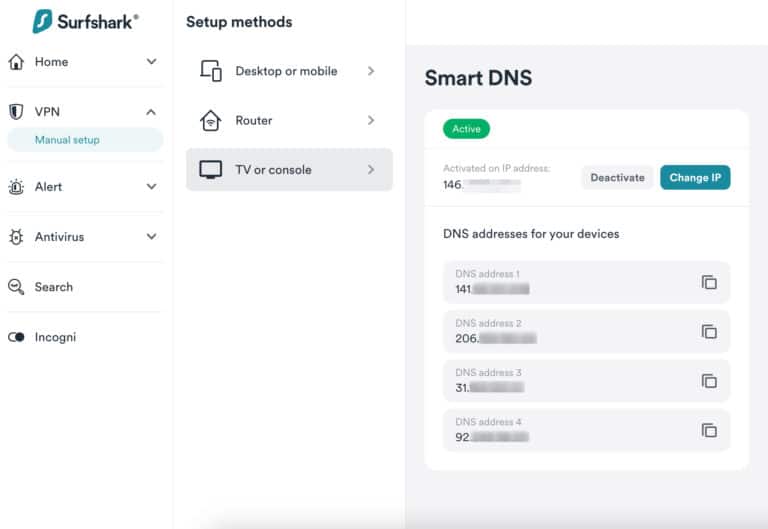This screenshot has width=768, height=529.
Task: Collapse the VPN section chevron
Action: coord(151,112)
